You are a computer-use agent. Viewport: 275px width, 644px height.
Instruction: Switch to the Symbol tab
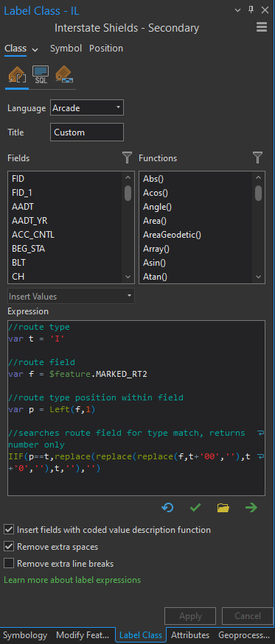tap(66, 48)
